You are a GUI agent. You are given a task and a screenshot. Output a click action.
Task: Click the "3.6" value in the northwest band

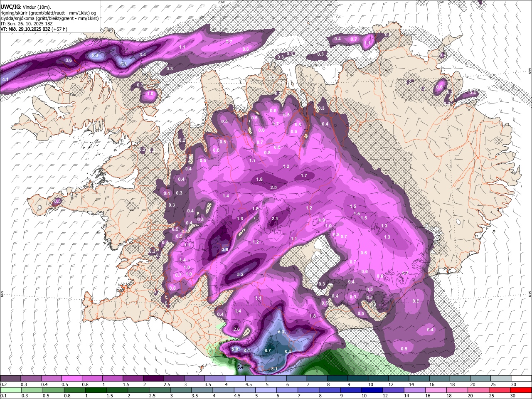(69, 61)
